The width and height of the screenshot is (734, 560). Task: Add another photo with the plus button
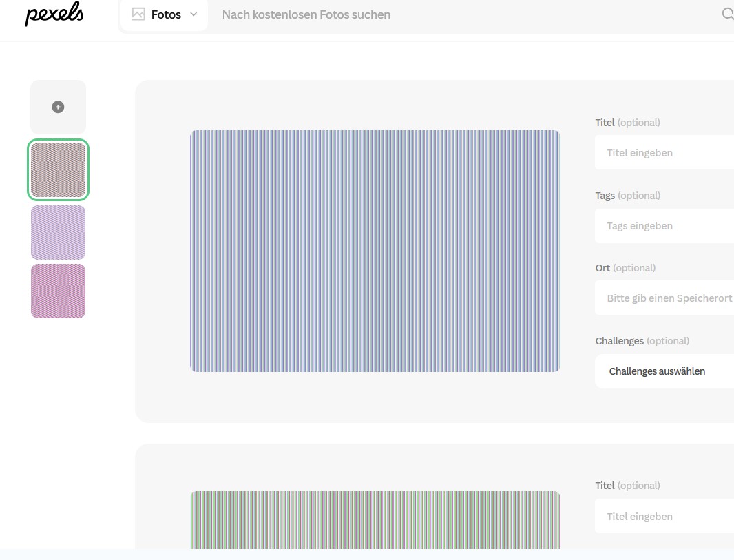click(58, 107)
